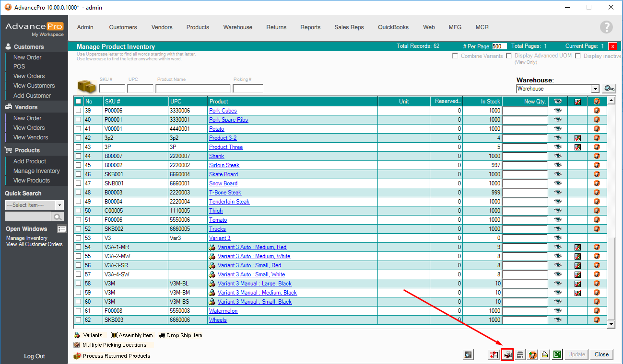Click the Quick Search magnifier icon
Viewport: 623px width, 364px height.
(58, 216)
